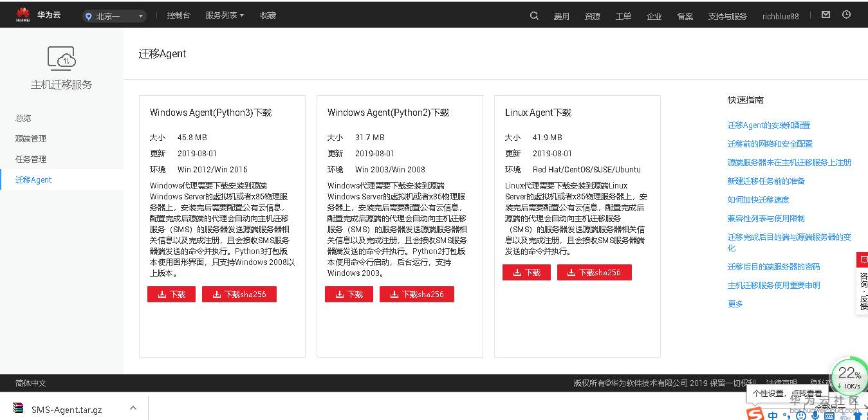Viewport: 868px width, 420px height.
Task: Open the richblue88 account menu
Action: 780,16
